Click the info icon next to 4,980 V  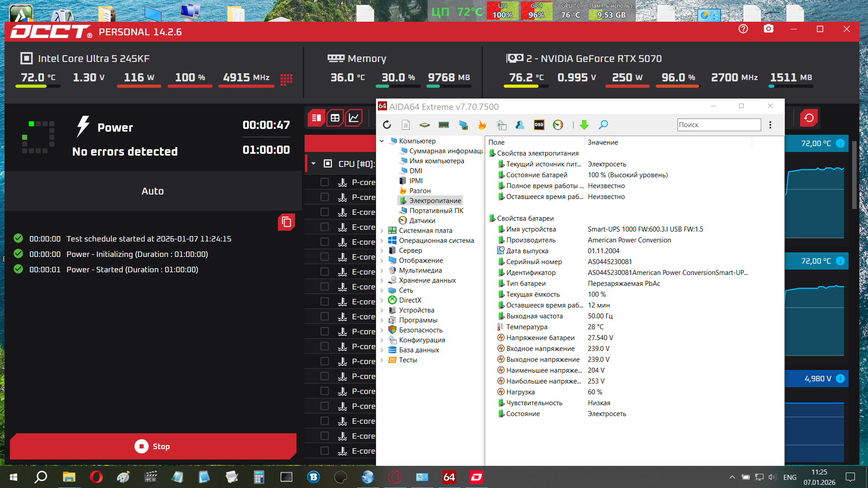pyautogui.click(x=840, y=379)
